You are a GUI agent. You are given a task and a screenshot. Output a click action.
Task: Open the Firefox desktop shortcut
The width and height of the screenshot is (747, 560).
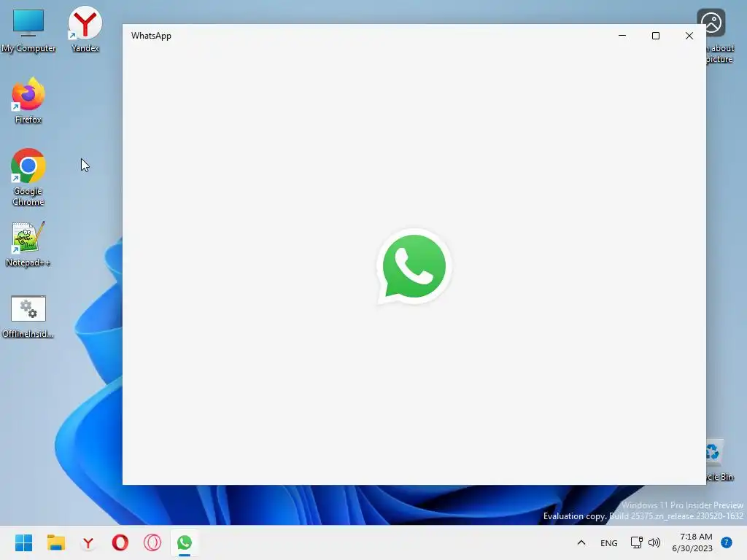point(28,101)
